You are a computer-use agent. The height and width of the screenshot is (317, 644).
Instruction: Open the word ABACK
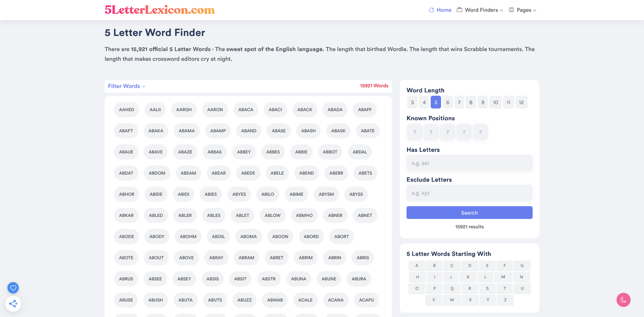tap(305, 109)
